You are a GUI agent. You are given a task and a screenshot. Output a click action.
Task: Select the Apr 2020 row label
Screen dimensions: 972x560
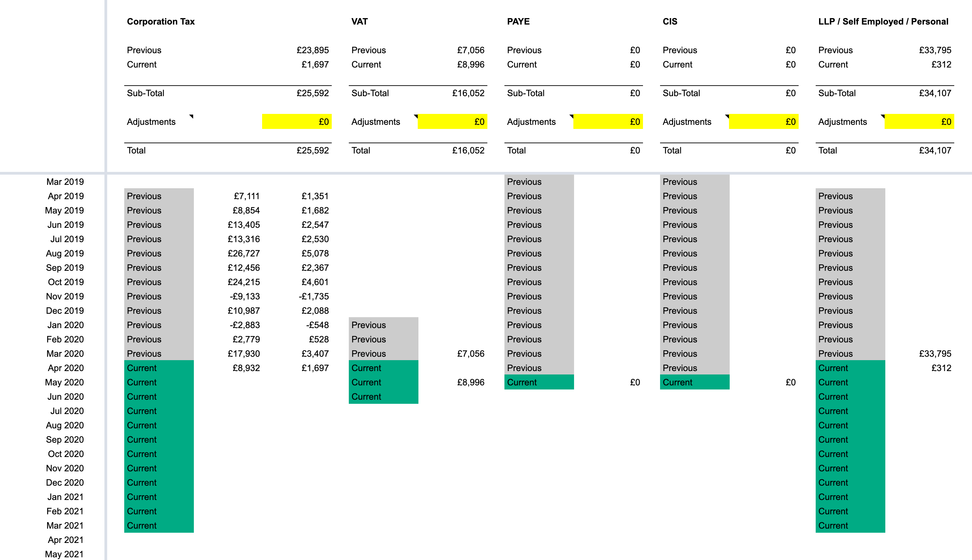(x=66, y=368)
